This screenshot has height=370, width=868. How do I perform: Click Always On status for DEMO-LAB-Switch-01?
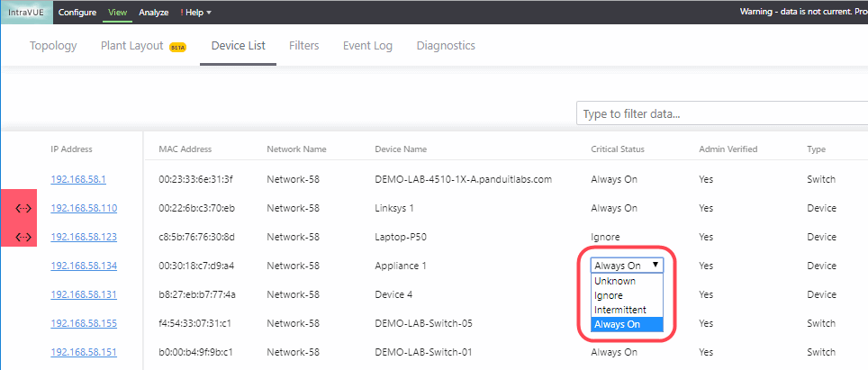[x=614, y=352]
